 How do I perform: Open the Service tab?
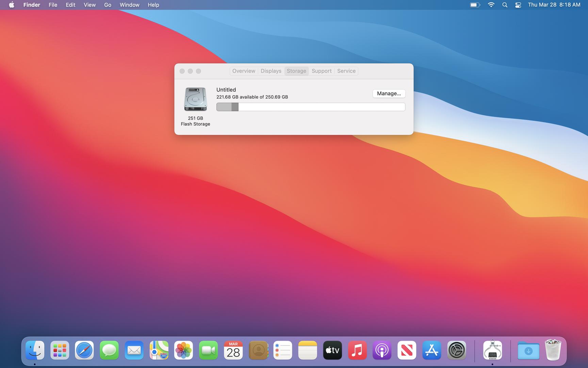point(346,71)
